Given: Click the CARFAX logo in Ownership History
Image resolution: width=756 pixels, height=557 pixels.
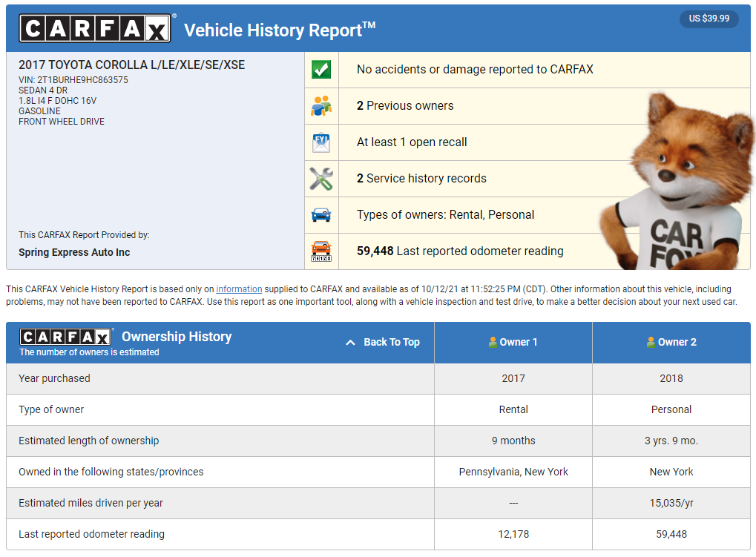Looking at the screenshot, I should pos(65,337).
